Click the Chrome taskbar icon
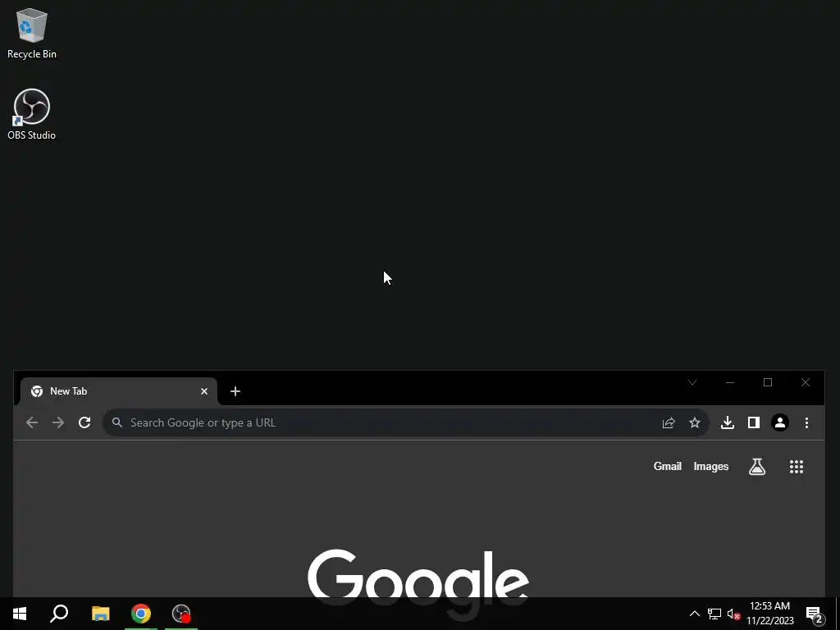Image resolution: width=840 pixels, height=630 pixels. [x=141, y=614]
